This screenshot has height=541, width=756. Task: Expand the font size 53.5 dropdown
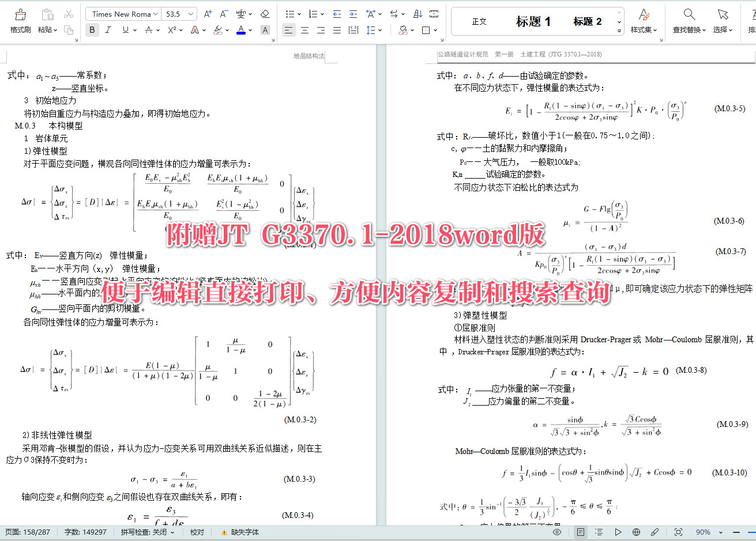[x=191, y=14]
